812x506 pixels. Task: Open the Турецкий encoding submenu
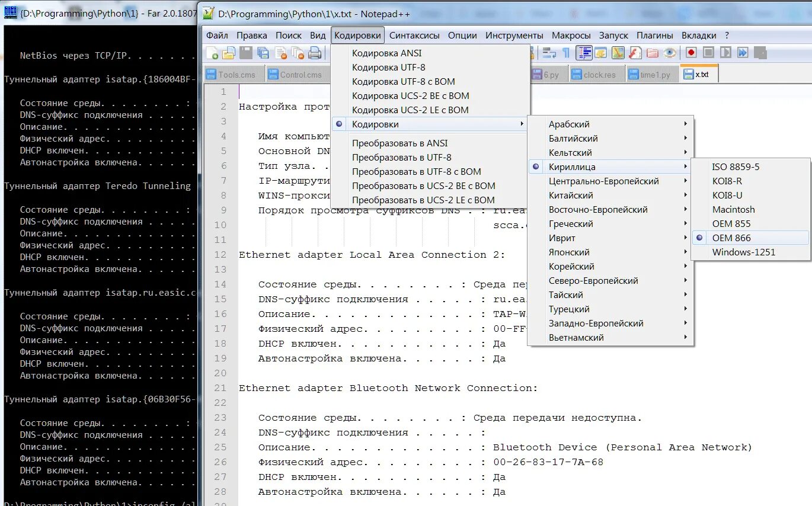tap(610, 309)
